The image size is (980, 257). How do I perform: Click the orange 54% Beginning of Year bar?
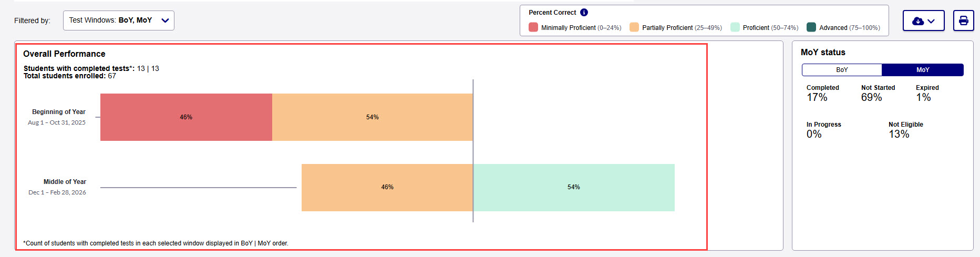pyautogui.click(x=373, y=117)
